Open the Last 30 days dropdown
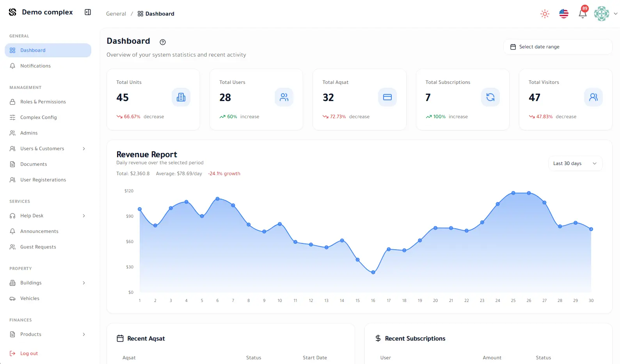Viewport: 620px width, 364px height. click(575, 163)
